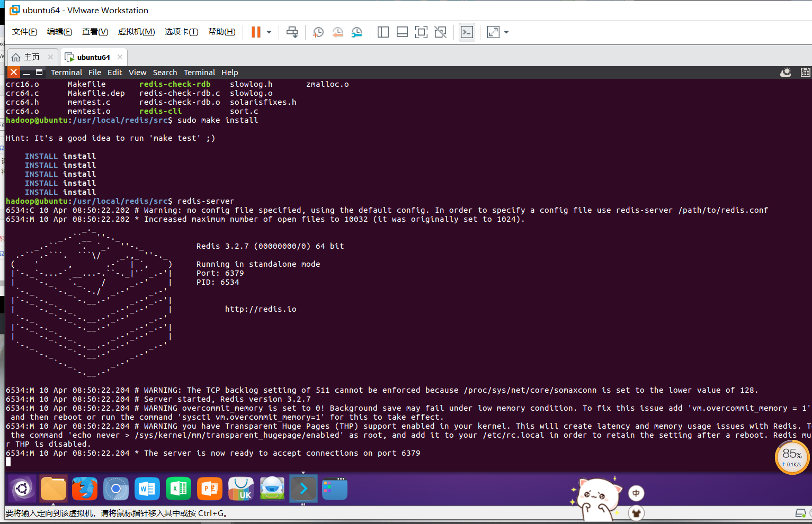This screenshot has width=812, height=524.
Task: Revert to the previous snapshot
Action: 337,32
